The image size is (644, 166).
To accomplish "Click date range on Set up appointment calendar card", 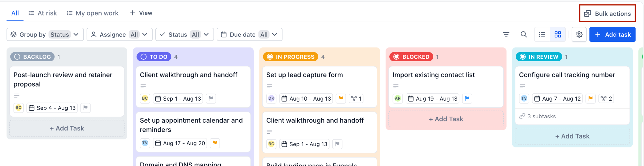I will click(180, 143).
